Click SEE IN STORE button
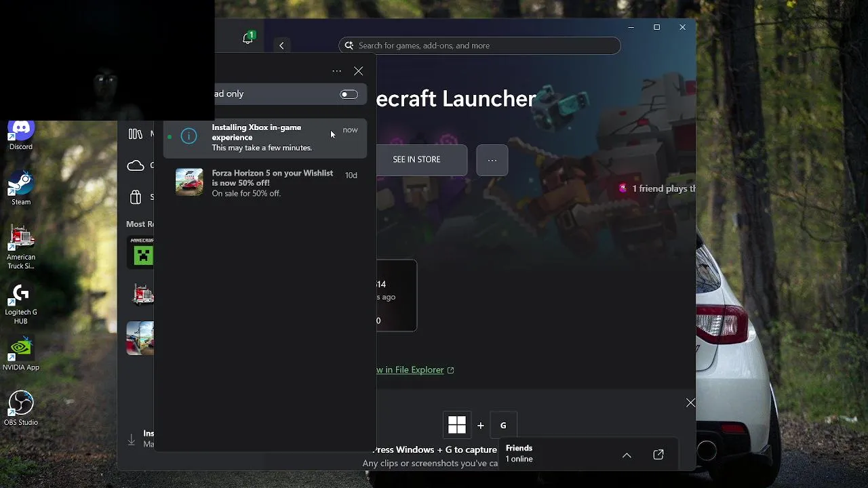868x488 pixels. click(x=416, y=160)
